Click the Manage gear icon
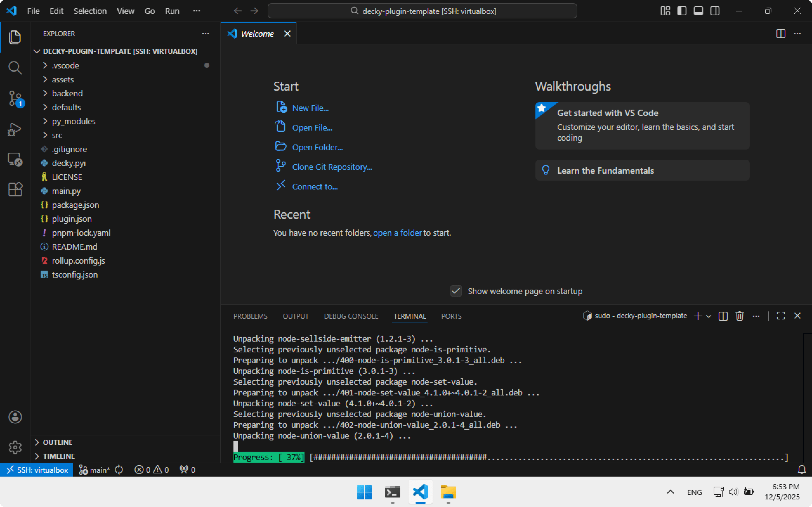 [15, 447]
